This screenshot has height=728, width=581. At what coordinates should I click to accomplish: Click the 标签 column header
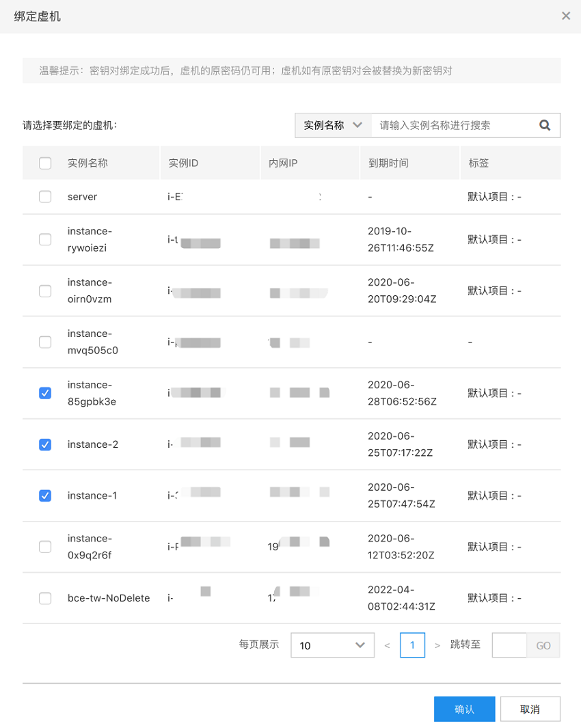478,163
